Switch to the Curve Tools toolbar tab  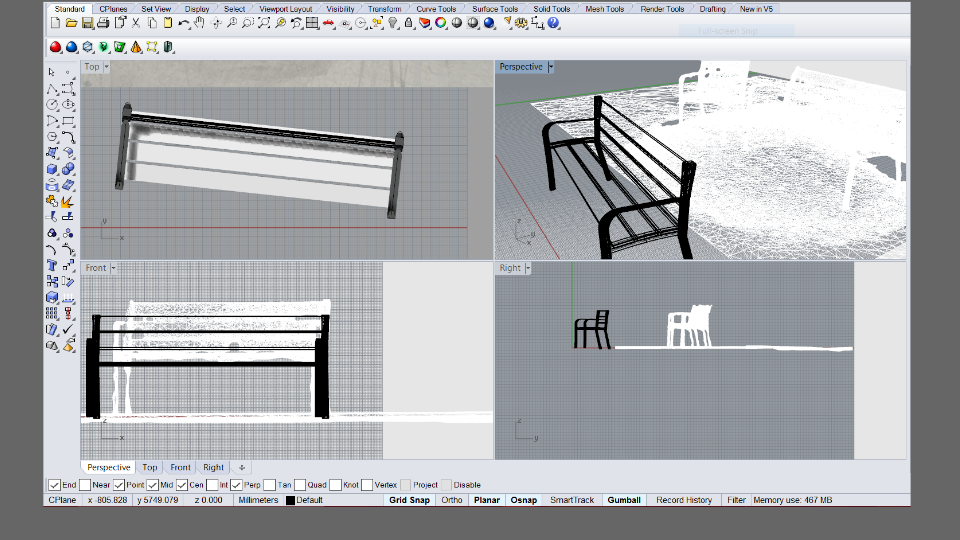[436, 9]
